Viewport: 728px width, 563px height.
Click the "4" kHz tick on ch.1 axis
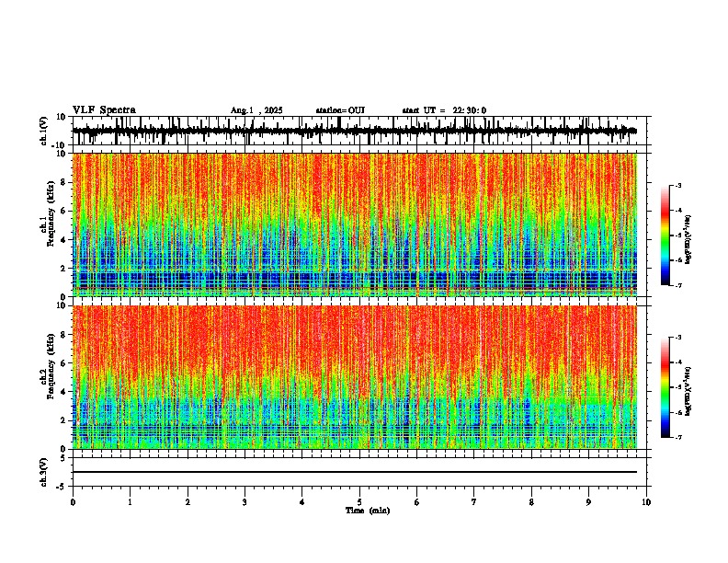(63, 240)
